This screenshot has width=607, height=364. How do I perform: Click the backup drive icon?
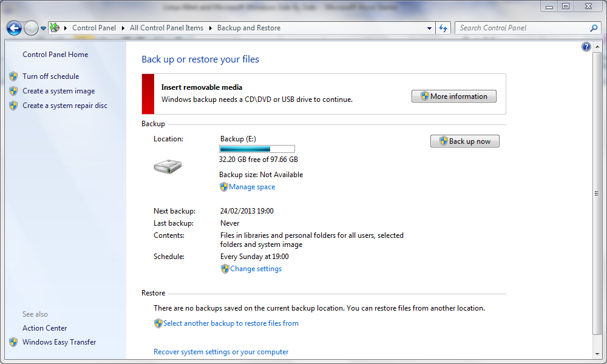click(168, 167)
